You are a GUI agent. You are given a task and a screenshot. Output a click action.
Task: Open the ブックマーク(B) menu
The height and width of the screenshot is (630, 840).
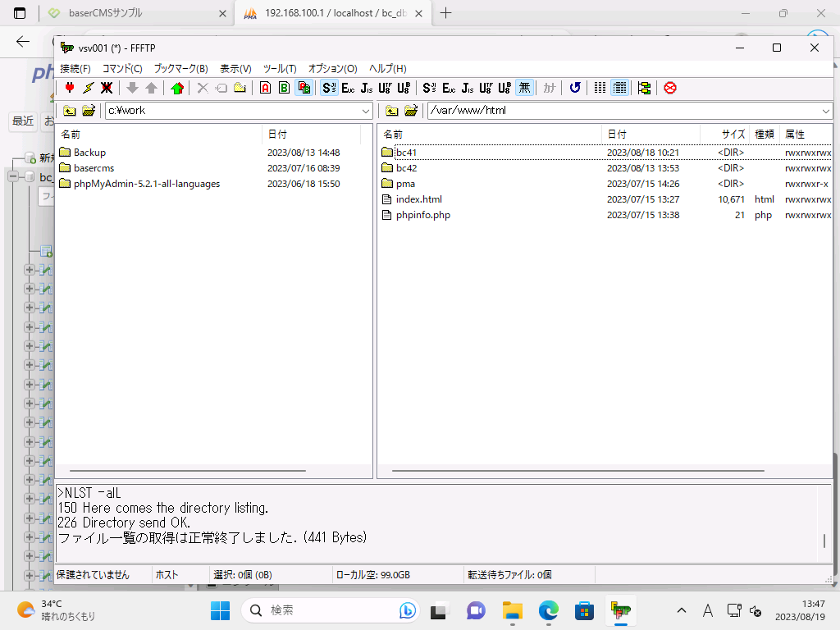click(x=180, y=69)
